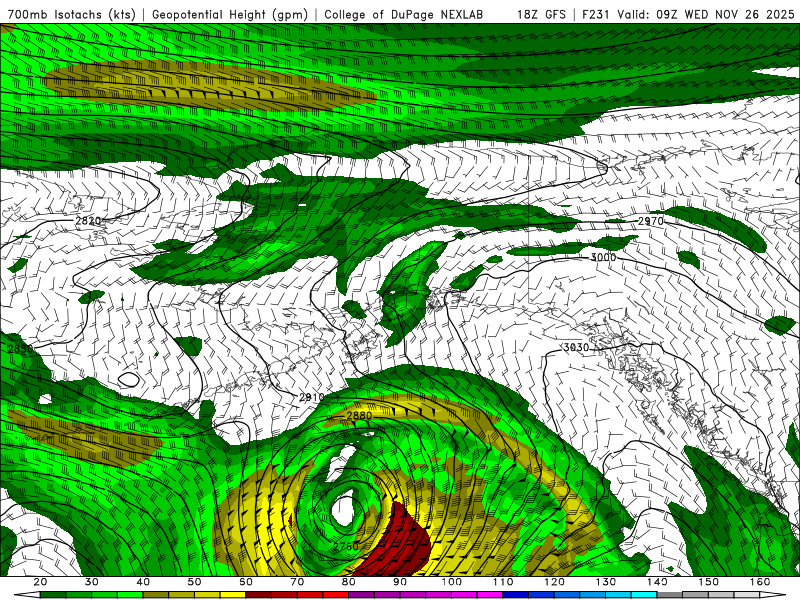Click the 110 value on the color scale
This screenshot has width=800, height=600.
(x=503, y=582)
